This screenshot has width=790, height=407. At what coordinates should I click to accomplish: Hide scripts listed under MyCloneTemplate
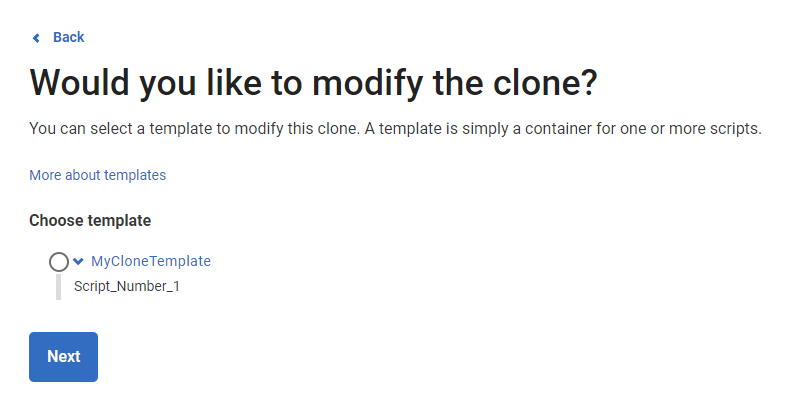(x=79, y=262)
